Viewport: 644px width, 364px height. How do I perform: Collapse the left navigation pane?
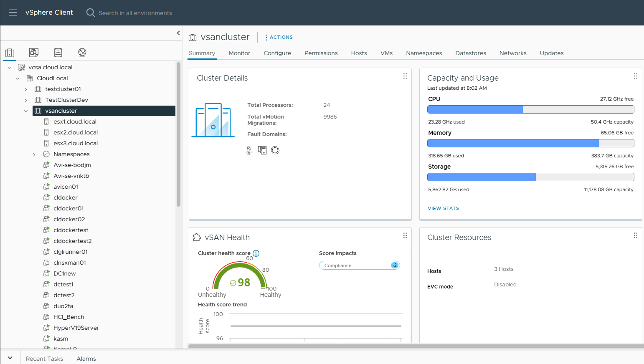pyautogui.click(x=178, y=33)
